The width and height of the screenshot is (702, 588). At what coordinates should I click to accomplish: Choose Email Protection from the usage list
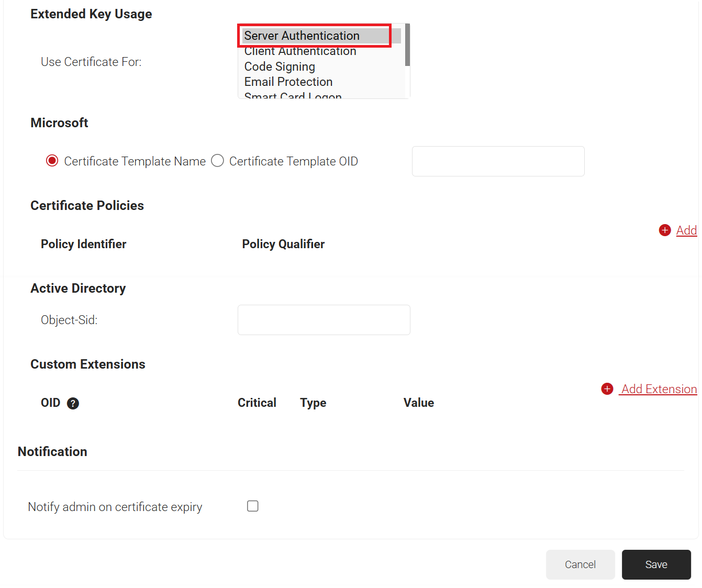pos(288,82)
